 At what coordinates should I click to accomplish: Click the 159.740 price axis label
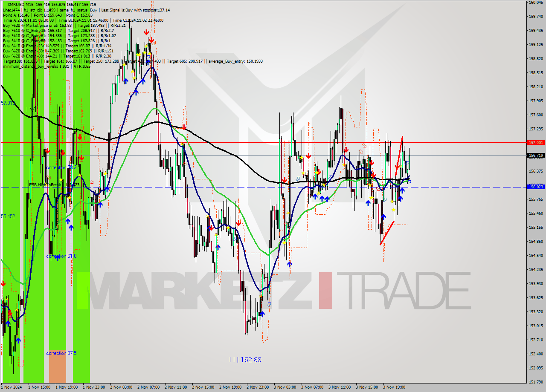pos(535,17)
